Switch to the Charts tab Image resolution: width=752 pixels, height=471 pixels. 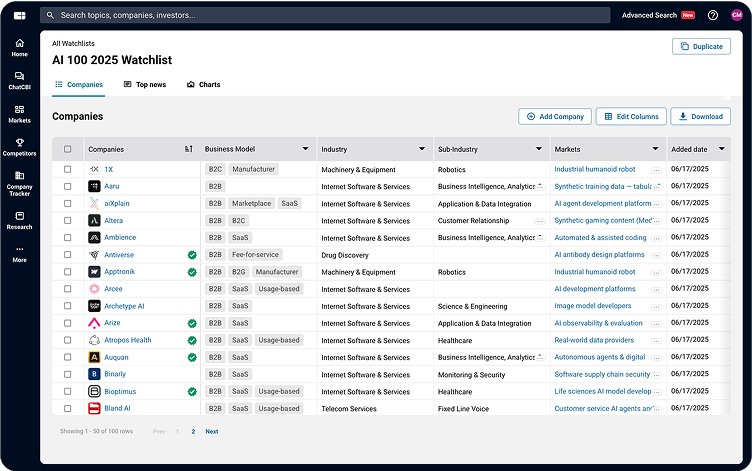tap(203, 85)
